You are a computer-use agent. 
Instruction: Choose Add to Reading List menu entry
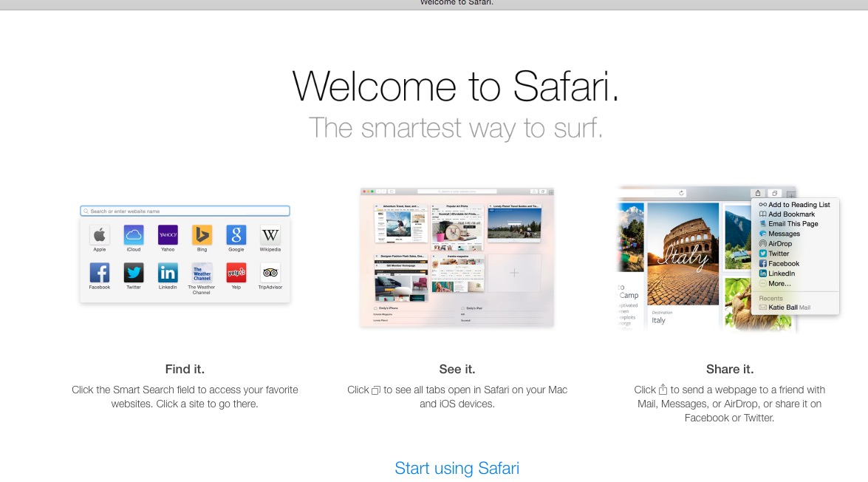[795, 205]
